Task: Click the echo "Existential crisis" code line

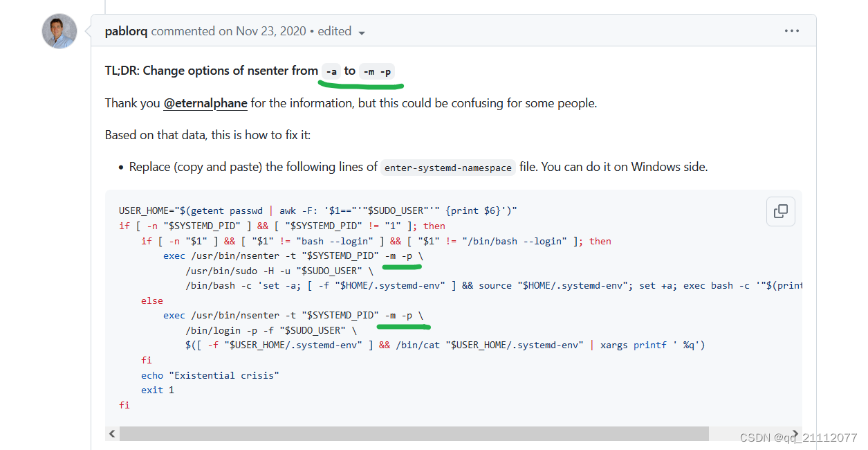Action: [x=207, y=375]
